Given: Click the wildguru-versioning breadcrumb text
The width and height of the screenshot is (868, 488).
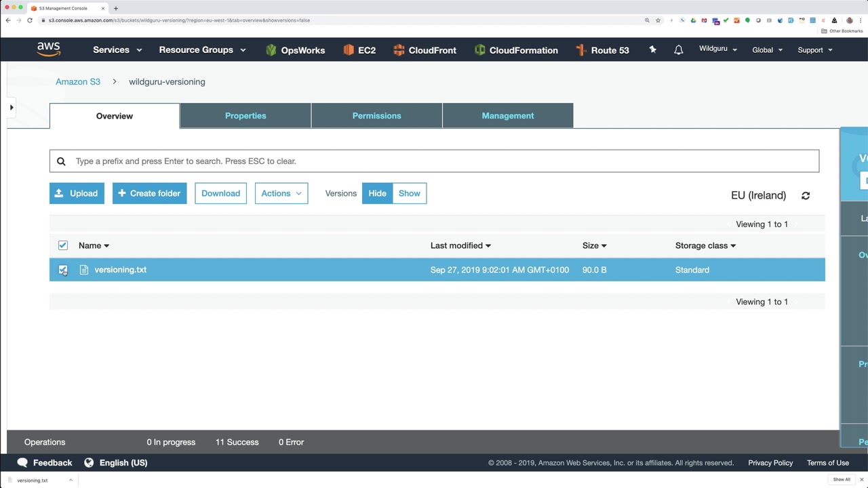Looking at the screenshot, I should tap(167, 82).
